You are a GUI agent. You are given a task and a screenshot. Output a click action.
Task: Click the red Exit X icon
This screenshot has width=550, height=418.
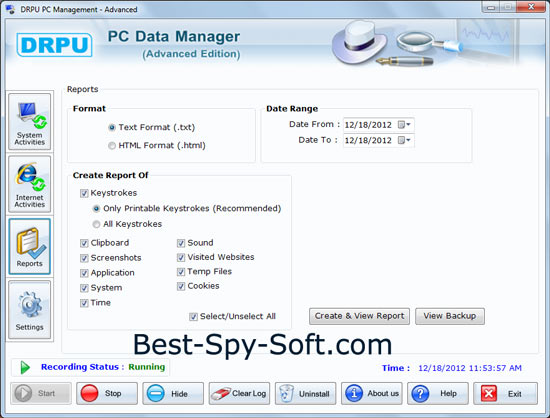(489, 393)
